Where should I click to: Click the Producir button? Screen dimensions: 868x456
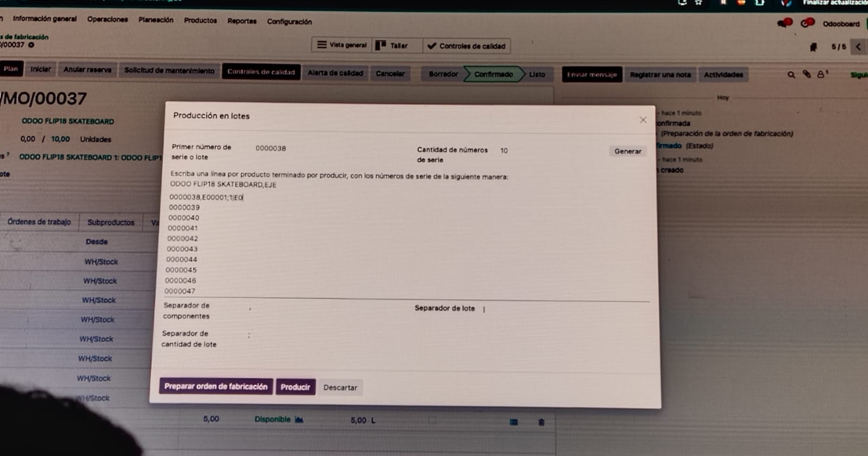[x=295, y=387]
